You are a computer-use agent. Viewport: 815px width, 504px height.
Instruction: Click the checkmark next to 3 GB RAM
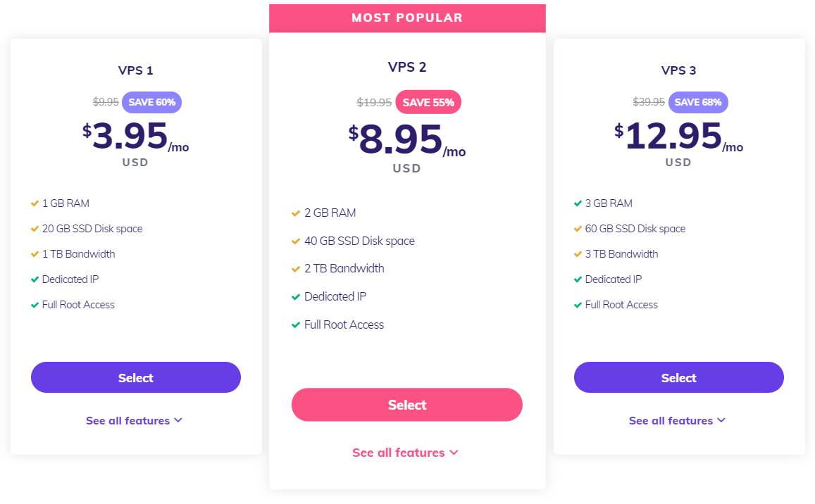[x=577, y=203]
